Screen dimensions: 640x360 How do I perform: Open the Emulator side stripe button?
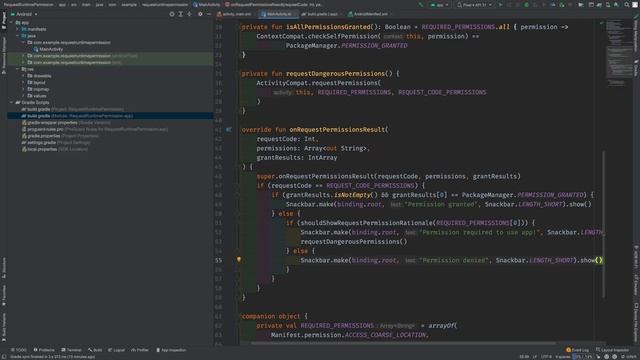636,285
